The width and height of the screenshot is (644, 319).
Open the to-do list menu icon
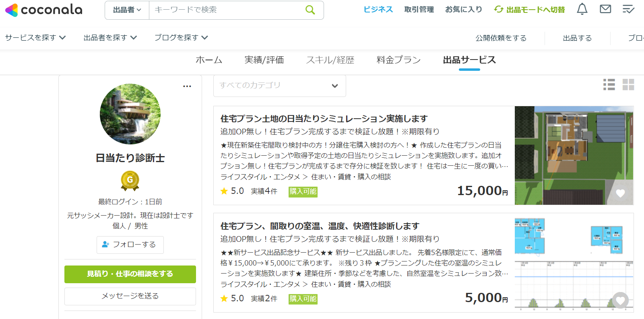628,9
